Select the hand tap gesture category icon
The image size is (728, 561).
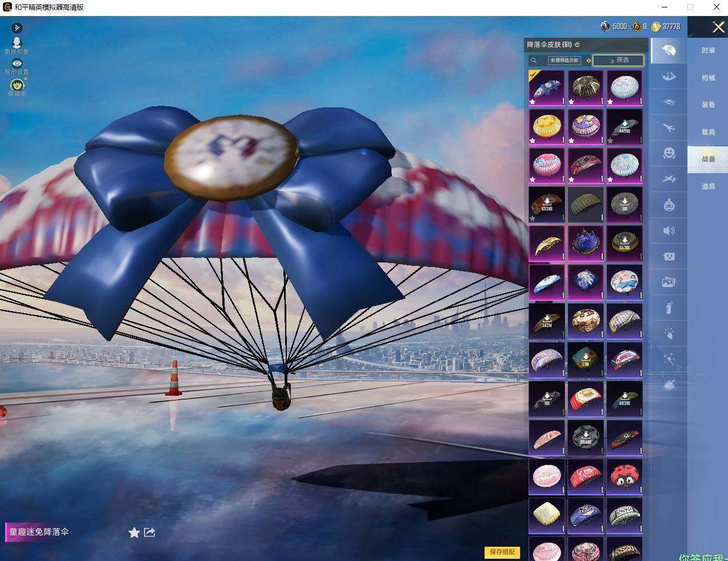669,333
